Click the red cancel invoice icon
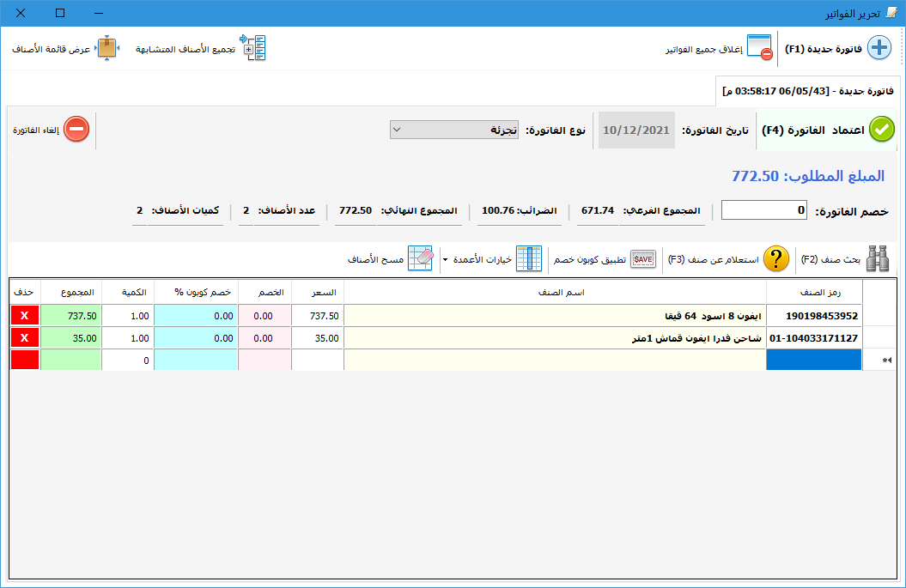The image size is (906, 588). [x=76, y=130]
